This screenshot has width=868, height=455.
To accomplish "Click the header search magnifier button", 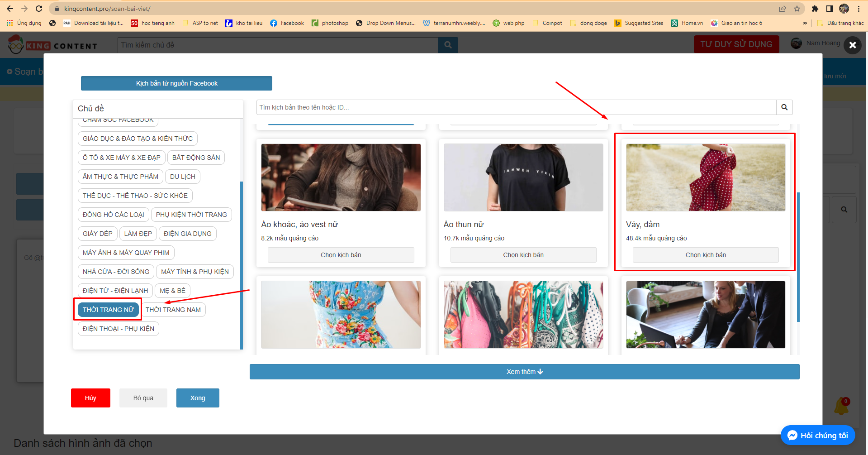I will coord(448,45).
